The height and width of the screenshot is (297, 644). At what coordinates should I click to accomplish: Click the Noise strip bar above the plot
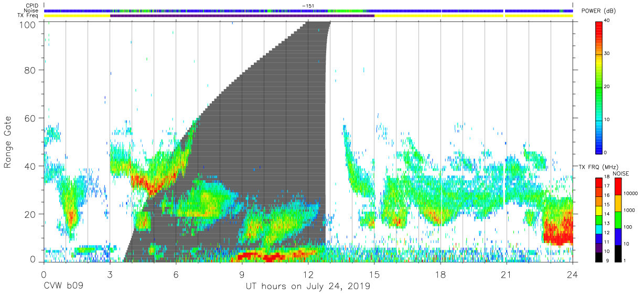(308, 10)
